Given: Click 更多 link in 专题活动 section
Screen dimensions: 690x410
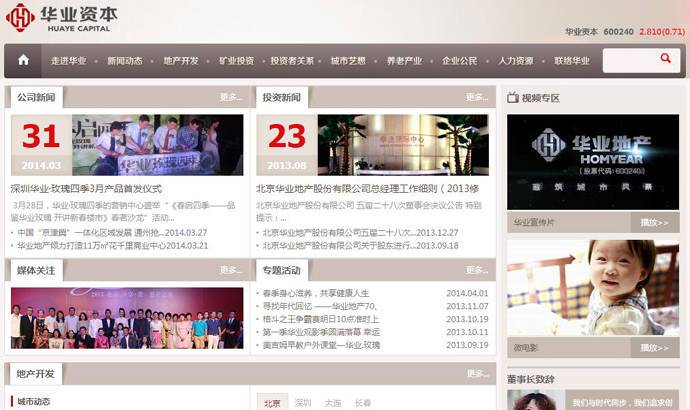Looking at the screenshot, I should 477,270.
